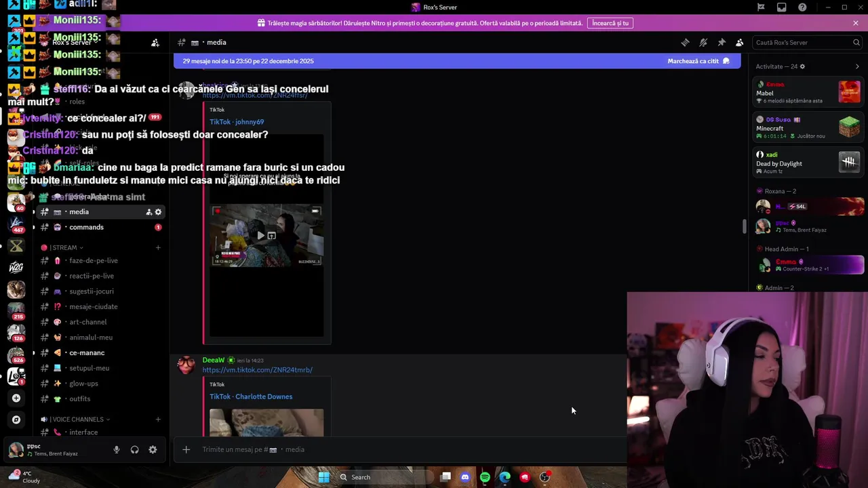Image resolution: width=868 pixels, height=488 pixels.
Task: Open Windows taskbar Search box
Action: tap(384, 477)
